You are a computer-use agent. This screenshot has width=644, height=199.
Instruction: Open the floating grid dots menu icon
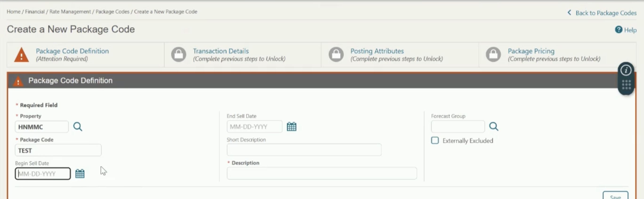click(626, 85)
